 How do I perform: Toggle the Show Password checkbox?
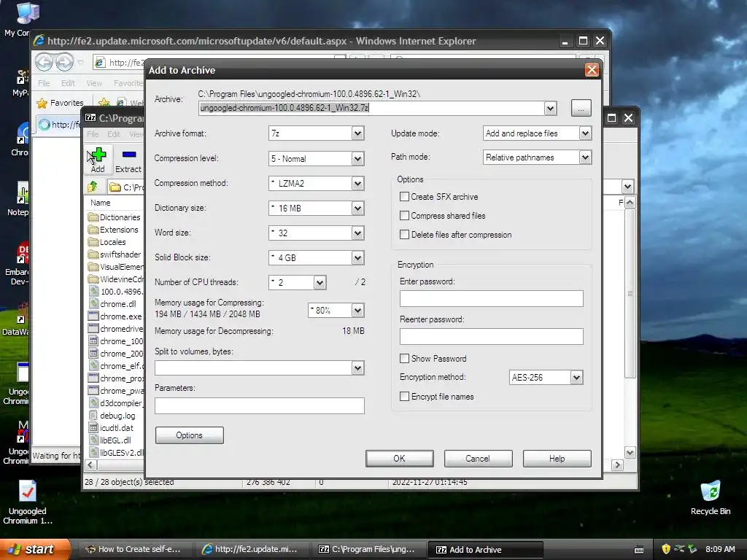pos(404,359)
